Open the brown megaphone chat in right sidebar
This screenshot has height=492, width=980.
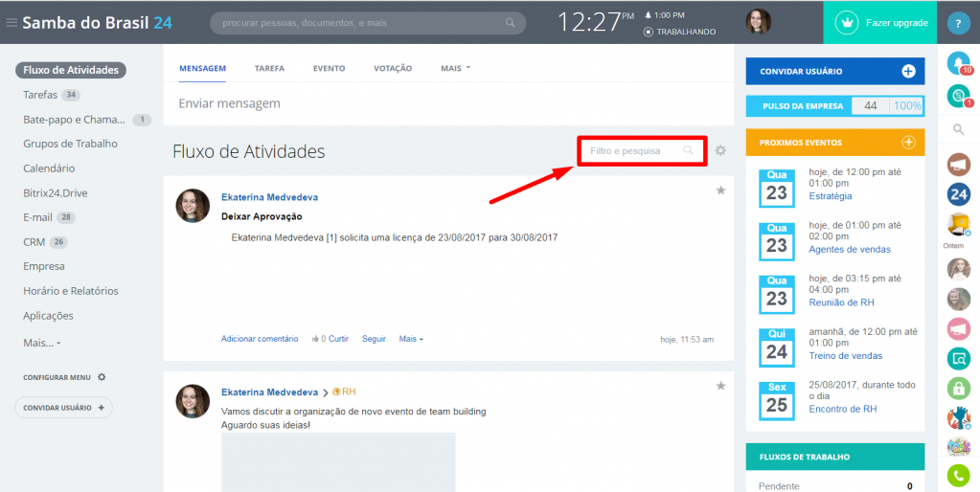958,165
